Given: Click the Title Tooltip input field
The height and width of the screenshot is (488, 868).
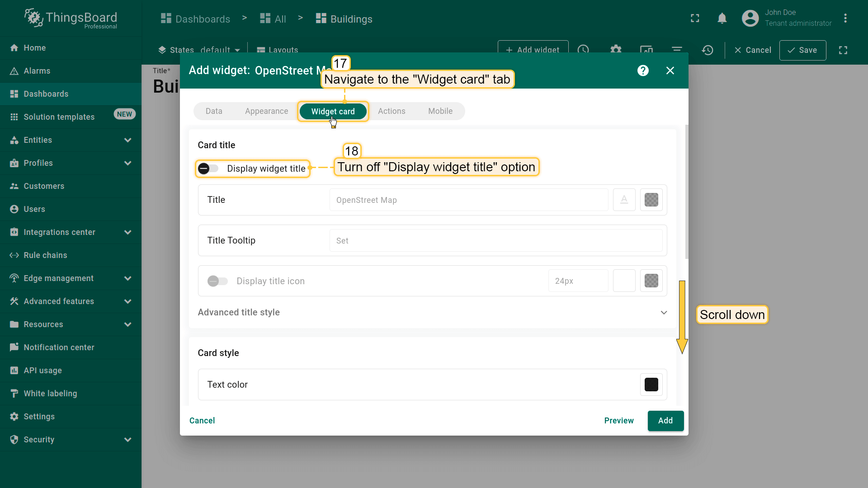Looking at the screenshot, I should (495, 241).
